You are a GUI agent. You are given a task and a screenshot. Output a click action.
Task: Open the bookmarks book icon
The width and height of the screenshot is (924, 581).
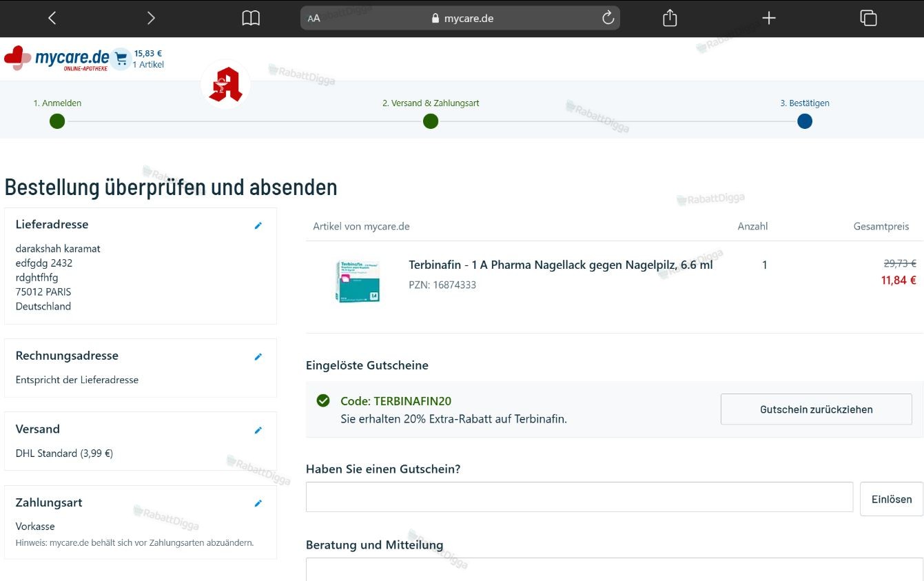[251, 19]
